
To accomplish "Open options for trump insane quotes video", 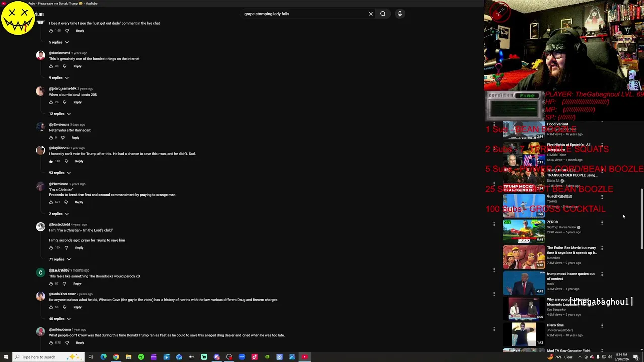I will click(602, 274).
